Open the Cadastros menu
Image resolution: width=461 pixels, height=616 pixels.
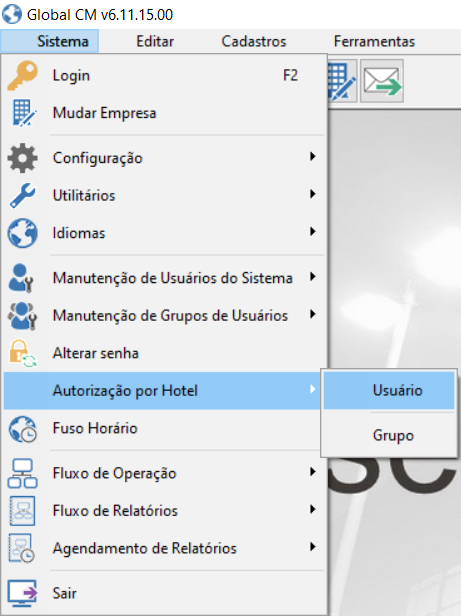click(254, 41)
